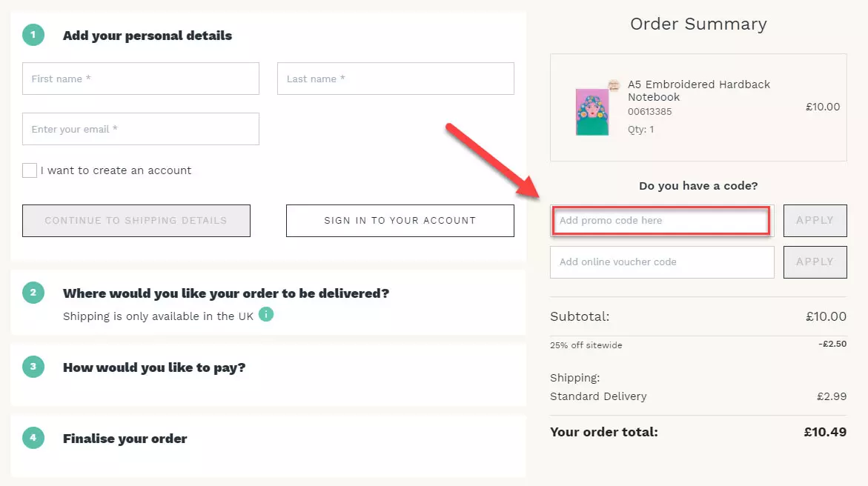Click the Order Summary heading
868x486 pixels.
click(698, 24)
